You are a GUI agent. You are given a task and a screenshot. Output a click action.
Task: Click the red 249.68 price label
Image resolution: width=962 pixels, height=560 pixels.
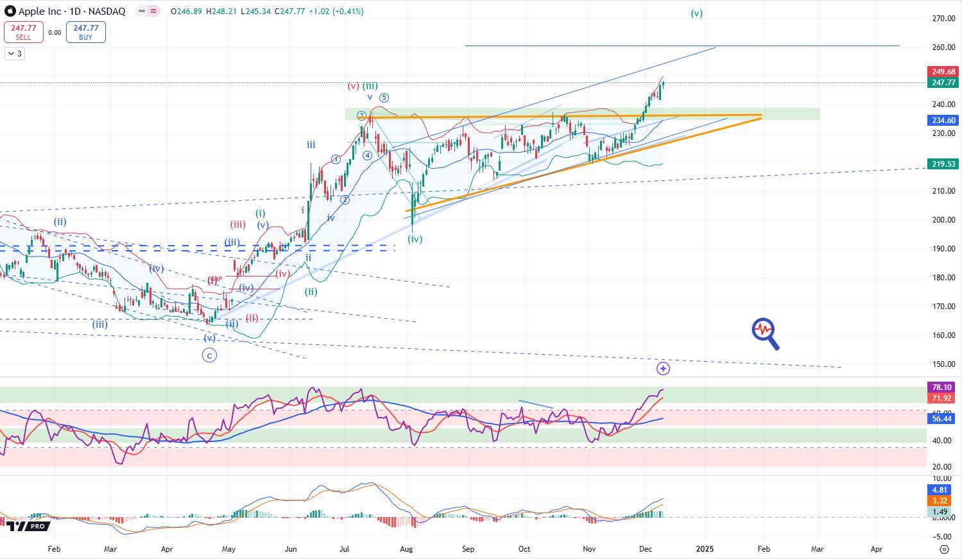[943, 72]
